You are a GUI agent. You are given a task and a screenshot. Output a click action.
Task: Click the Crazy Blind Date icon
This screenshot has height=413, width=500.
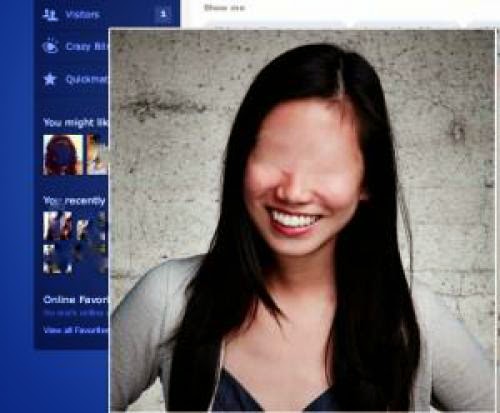[x=51, y=46]
